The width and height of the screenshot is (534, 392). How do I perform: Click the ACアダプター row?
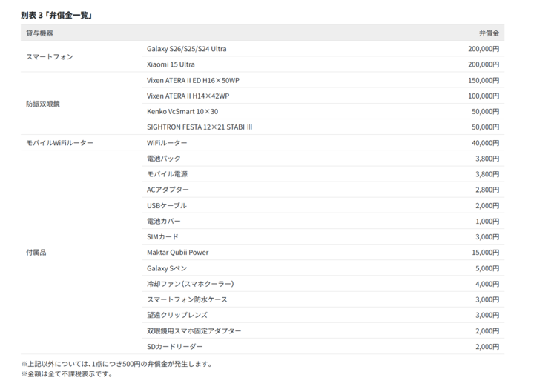[168, 190]
